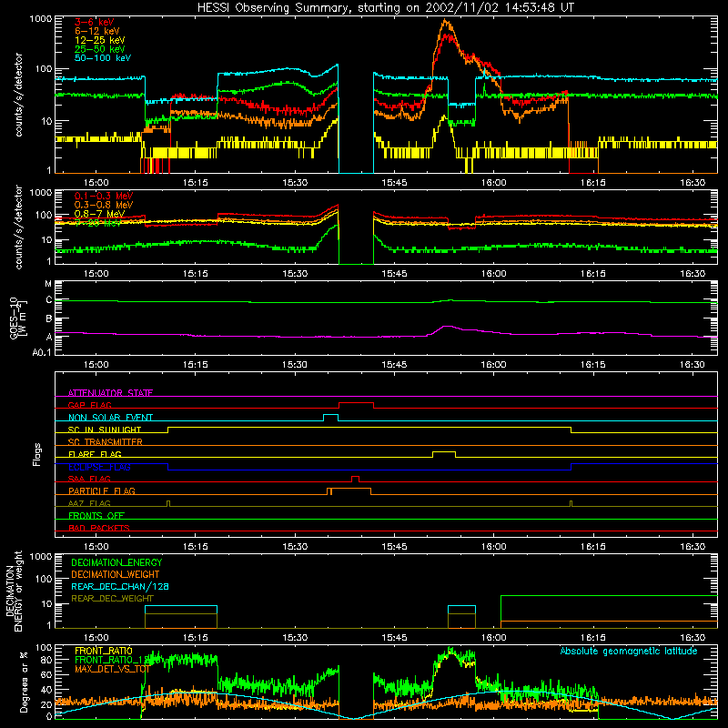Click the raised pulse on the FLARE_FLAG line
The width and height of the screenshot is (728, 728).
point(444,452)
